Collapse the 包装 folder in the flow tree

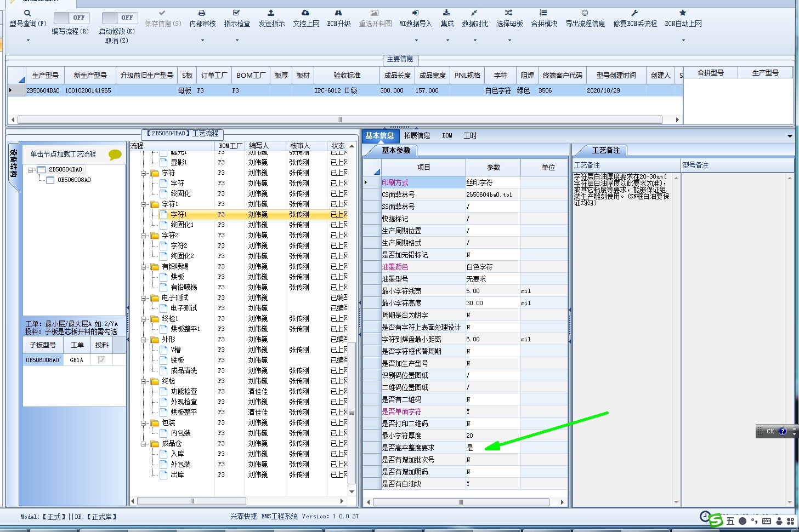(144, 423)
